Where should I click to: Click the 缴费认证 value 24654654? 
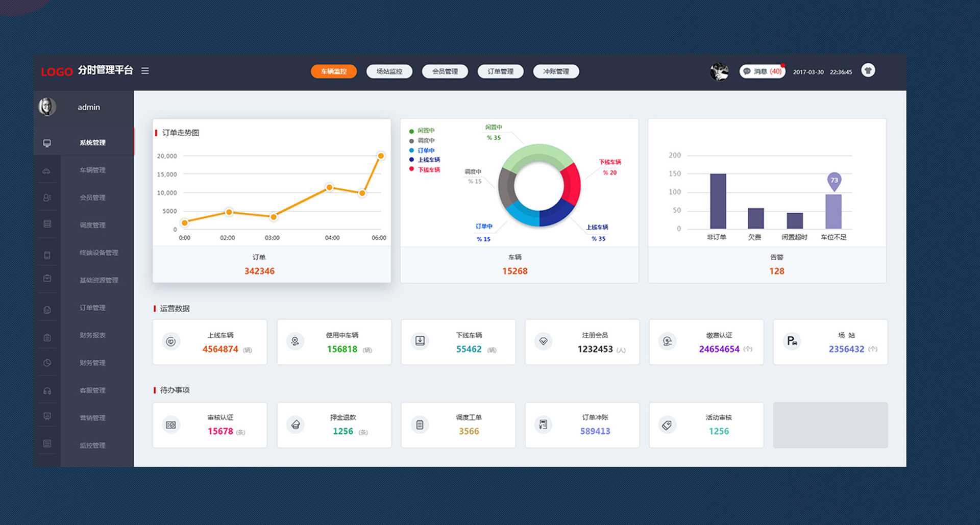(719, 349)
